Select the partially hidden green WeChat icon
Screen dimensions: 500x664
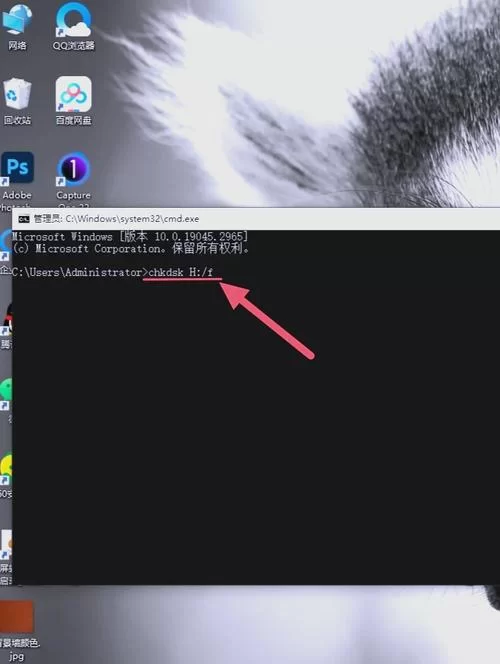coord(6,390)
